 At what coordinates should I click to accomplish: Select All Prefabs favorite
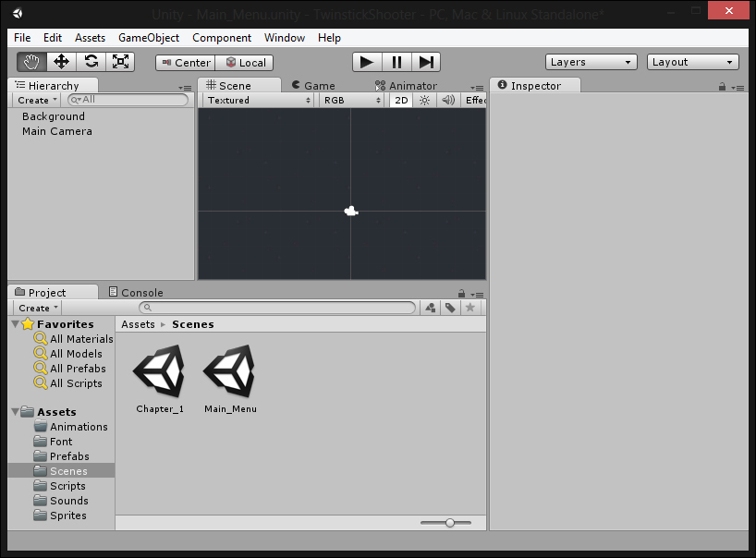pyautogui.click(x=70, y=369)
